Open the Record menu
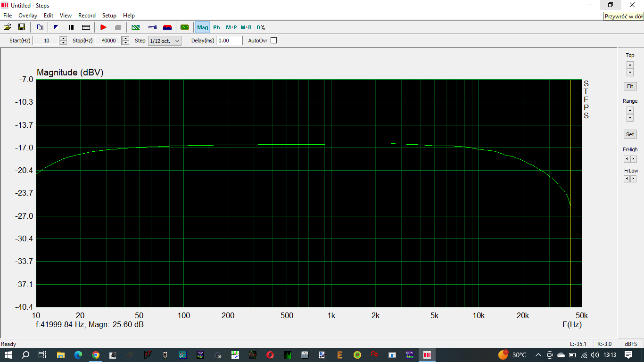Viewport: 644px width, 362px height. pyautogui.click(x=87, y=16)
